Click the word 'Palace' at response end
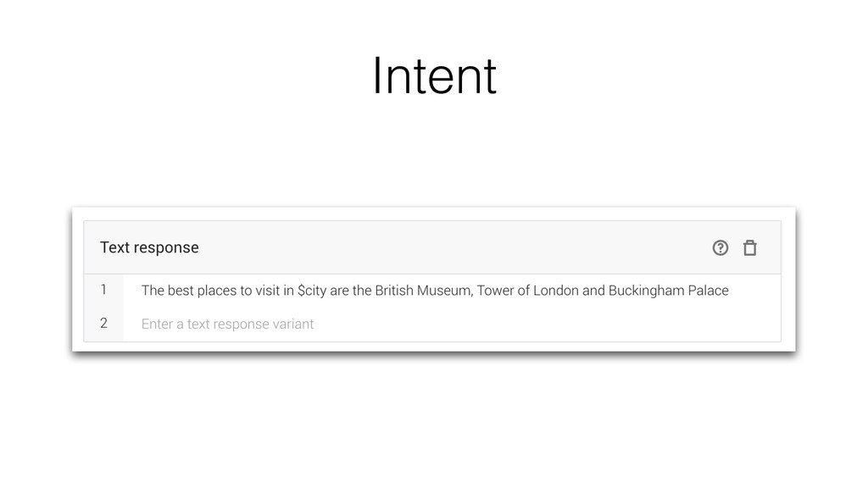 708,291
